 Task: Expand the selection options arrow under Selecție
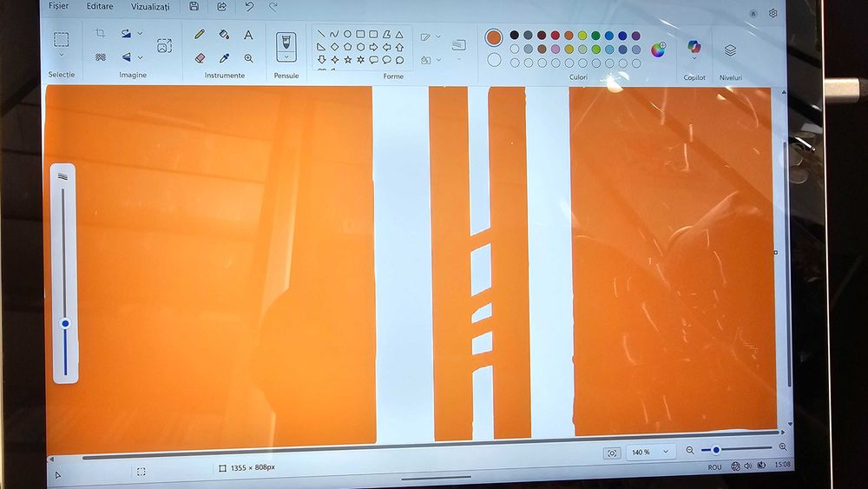pos(61,55)
